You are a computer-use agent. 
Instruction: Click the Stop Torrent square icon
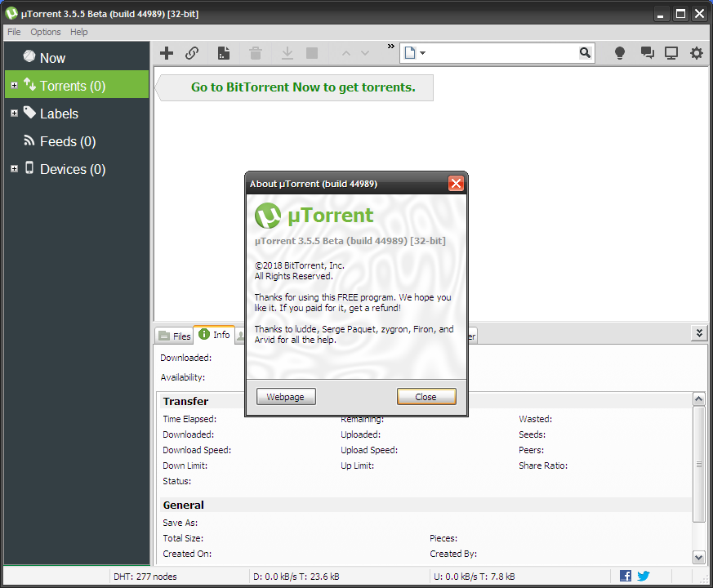[x=312, y=53]
